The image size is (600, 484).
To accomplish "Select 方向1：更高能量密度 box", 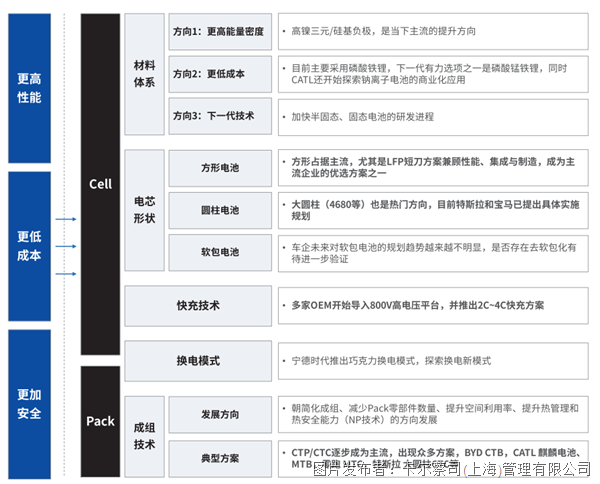I will coord(220,32).
